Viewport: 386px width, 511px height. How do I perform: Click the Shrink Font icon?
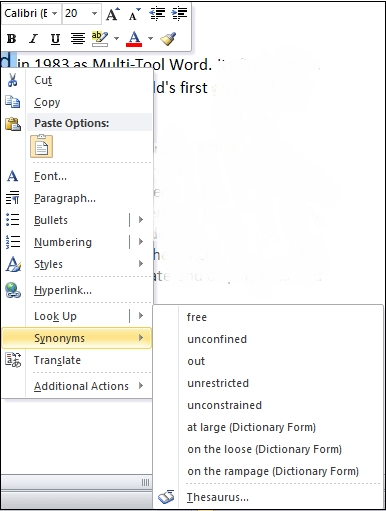[135, 14]
